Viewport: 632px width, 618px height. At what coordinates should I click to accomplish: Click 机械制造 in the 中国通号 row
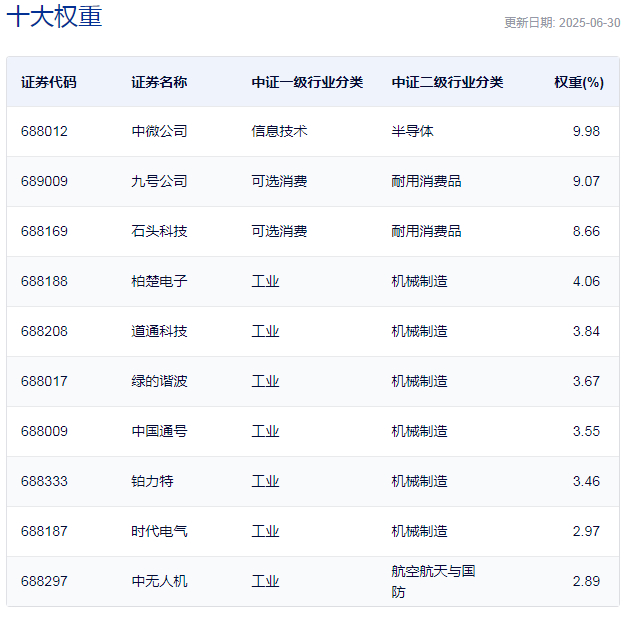420,431
